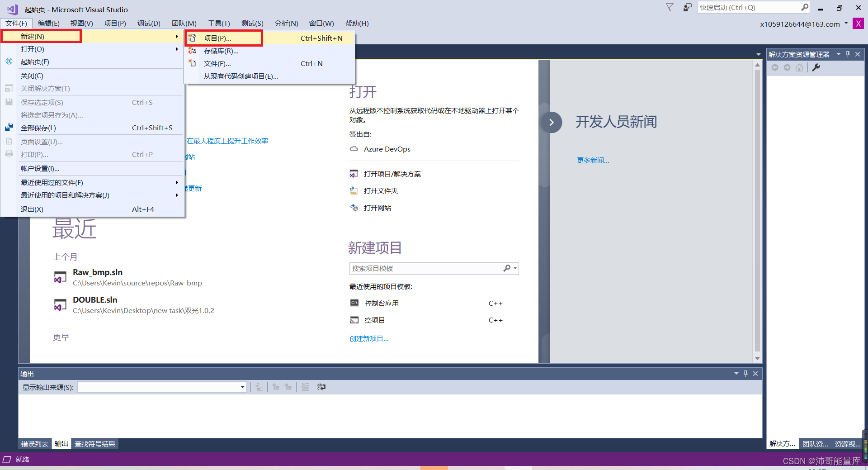Switch to 错误列表 tab
The height and width of the screenshot is (470, 868).
pos(35,444)
